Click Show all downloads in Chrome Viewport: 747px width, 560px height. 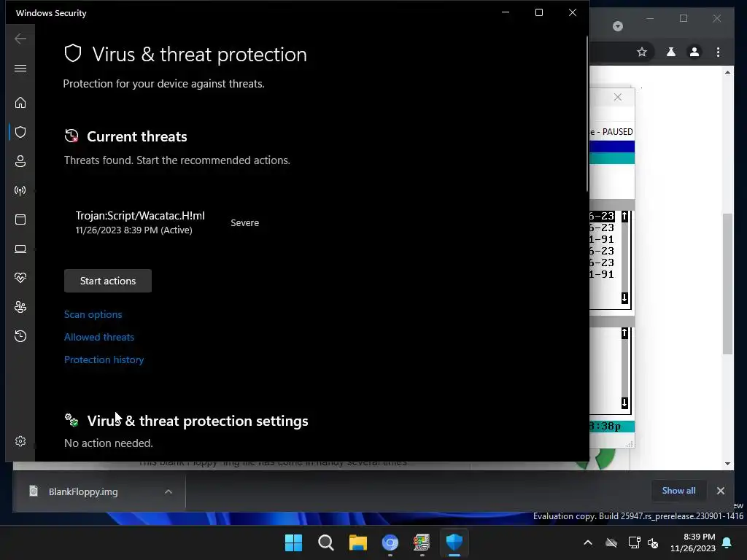coord(678,491)
